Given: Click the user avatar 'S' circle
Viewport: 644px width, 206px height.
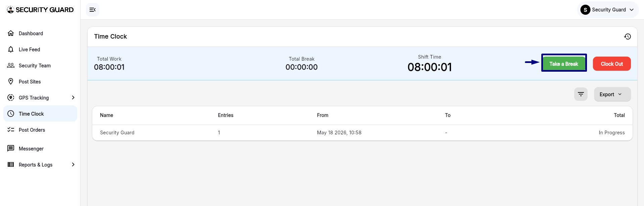Looking at the screenshot, I should tap(585, 10).
